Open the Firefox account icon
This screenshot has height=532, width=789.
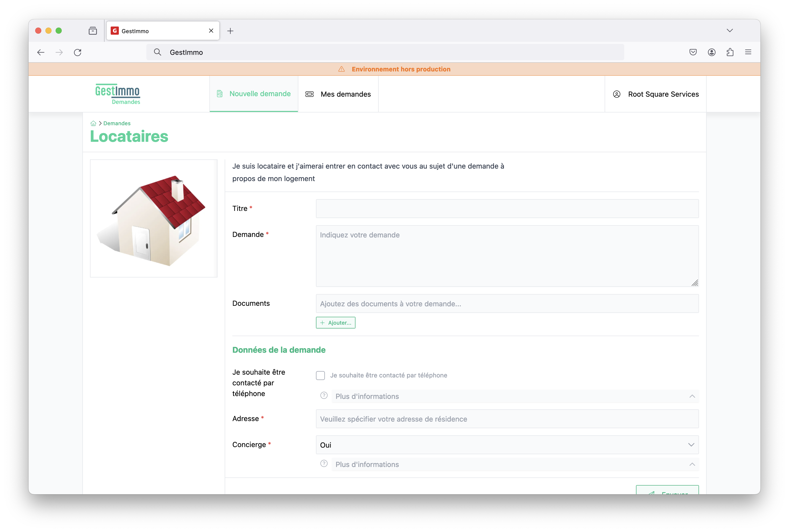[x=712, y=52]
